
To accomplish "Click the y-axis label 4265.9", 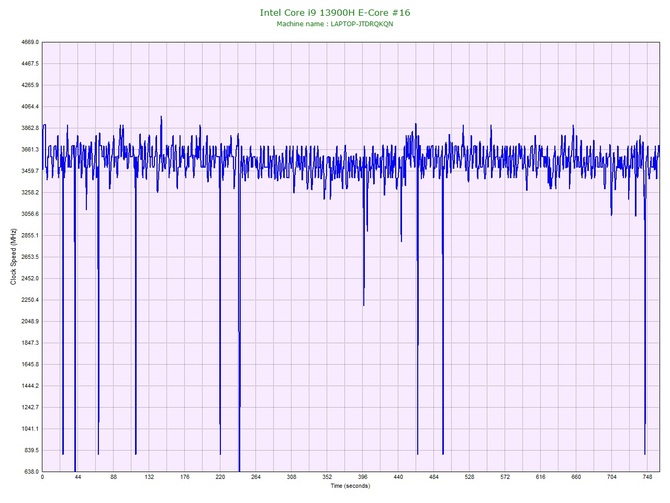I will tap(29, 85).
